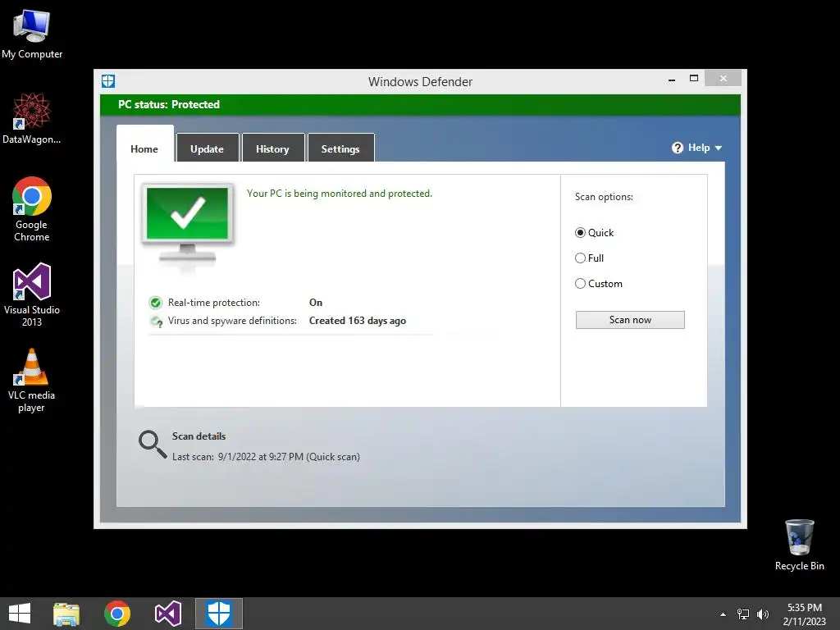Click the Windows Defender taskbar button
This screenshot has width=840, height=630.
tap(218, 614)
